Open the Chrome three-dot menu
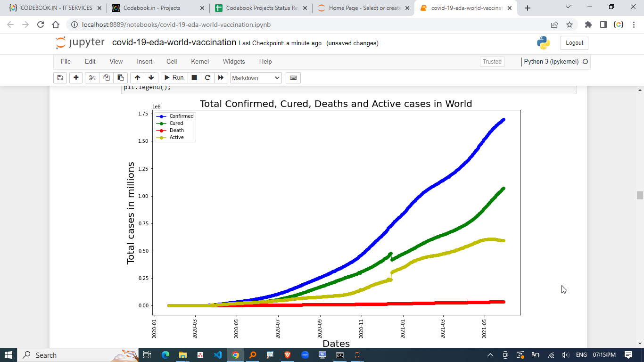644x362 pixels. click(634, 25)
